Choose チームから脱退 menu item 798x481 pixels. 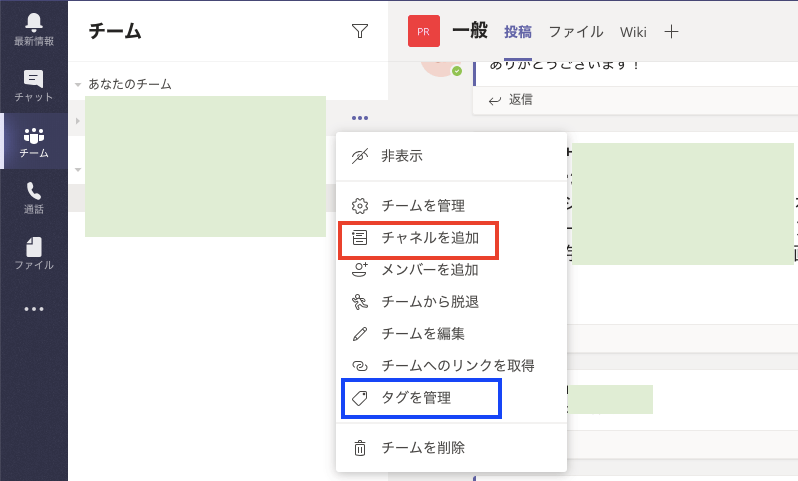[451, 302]
